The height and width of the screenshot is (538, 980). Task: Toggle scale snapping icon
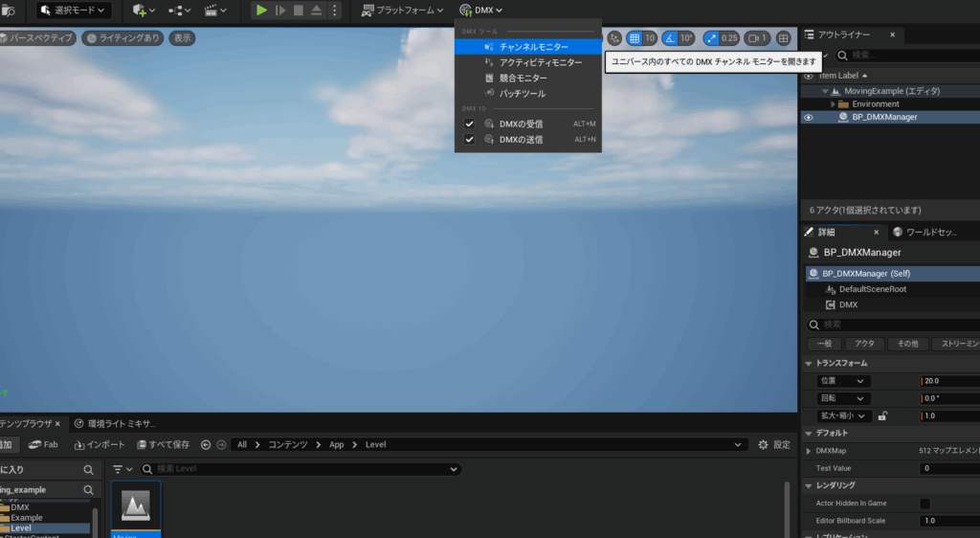[711, 38]
